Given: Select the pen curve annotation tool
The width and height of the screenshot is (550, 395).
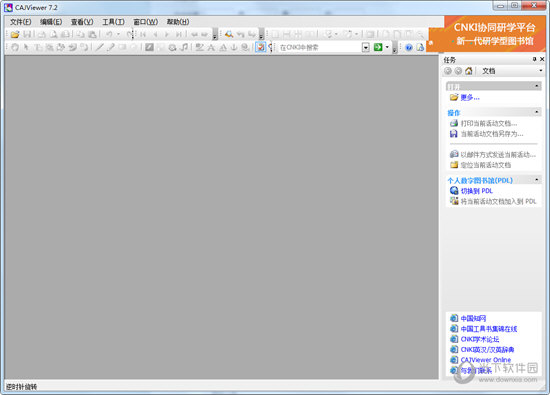Looking at the screenshot, I should pos(111,47).
